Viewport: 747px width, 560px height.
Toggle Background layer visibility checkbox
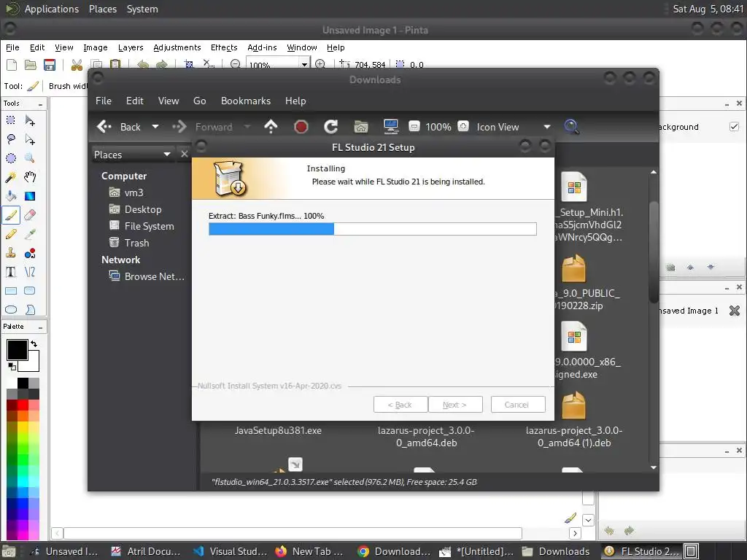point(734,127)
